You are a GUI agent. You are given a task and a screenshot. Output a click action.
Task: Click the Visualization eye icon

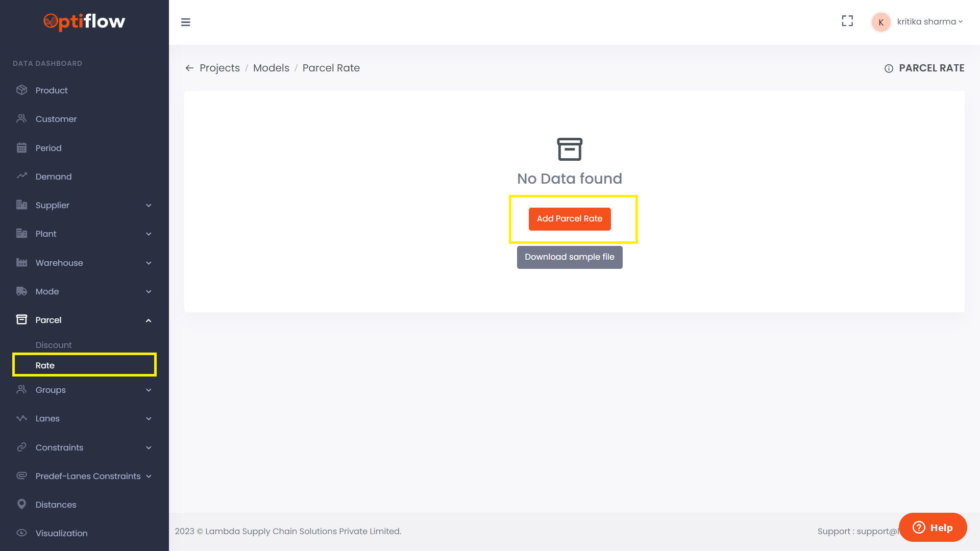[x=22, y=533]
